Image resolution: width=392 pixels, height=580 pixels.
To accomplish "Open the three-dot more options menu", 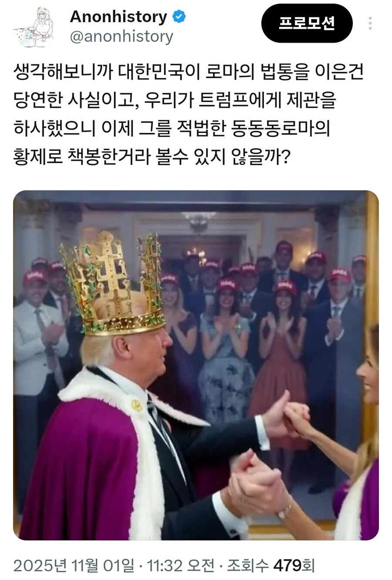I will pyautogui.click(x=370, y=23).
